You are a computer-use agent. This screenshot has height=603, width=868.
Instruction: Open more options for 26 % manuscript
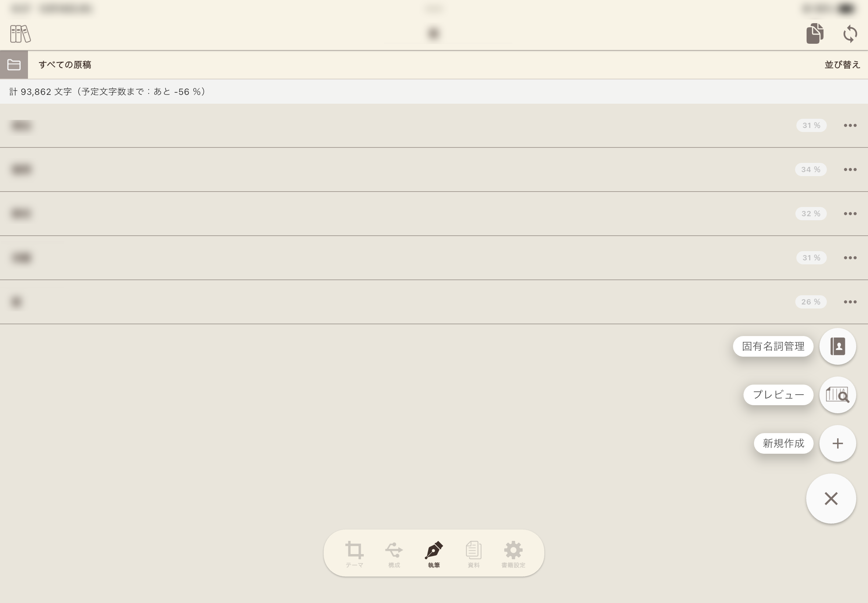850,302
